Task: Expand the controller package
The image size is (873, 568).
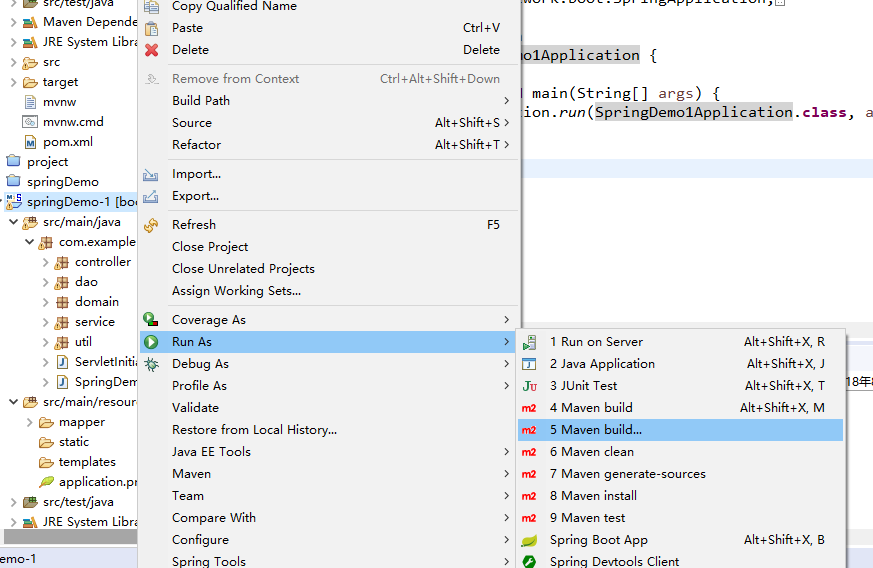Action: 46,262
